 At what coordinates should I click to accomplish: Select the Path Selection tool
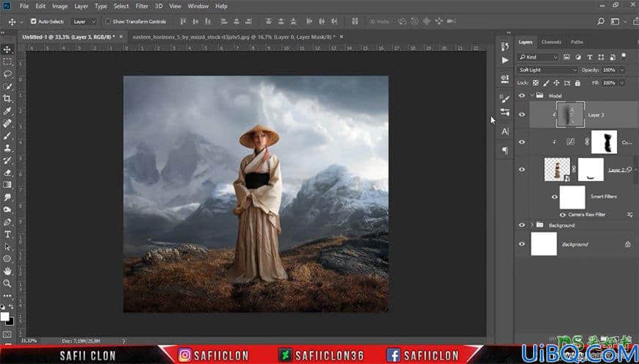[7, 247]
